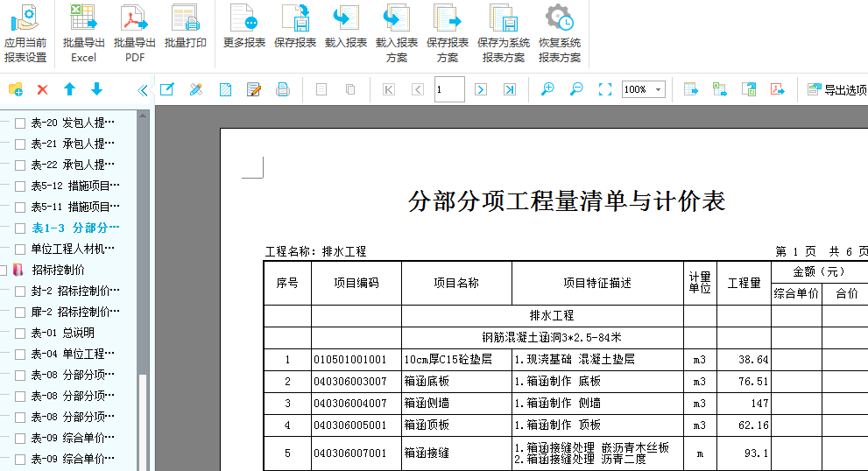Viewport: 868px width, 471px height.
Task: Check 表-01 总说明 checkbox
Action: pos(20,334)
